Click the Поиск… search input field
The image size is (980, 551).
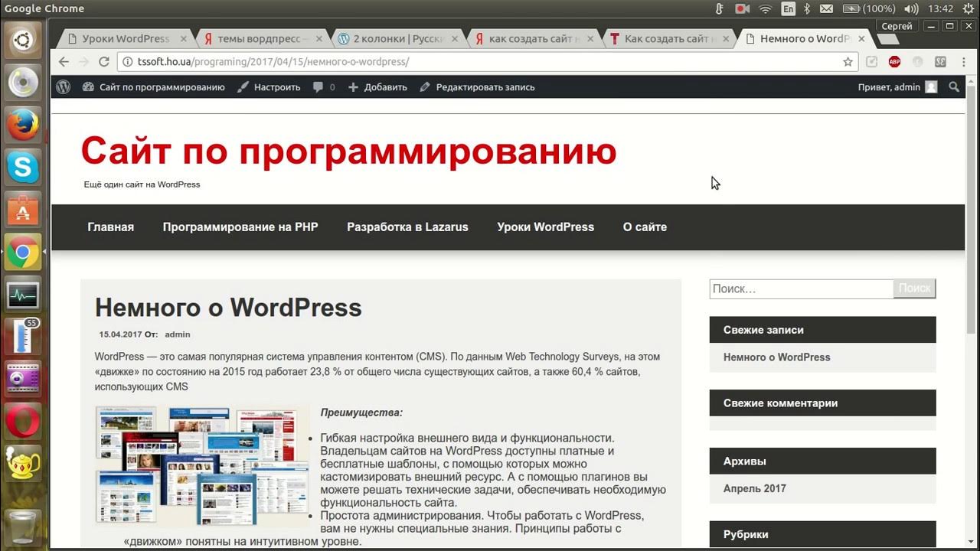(801, 289)
